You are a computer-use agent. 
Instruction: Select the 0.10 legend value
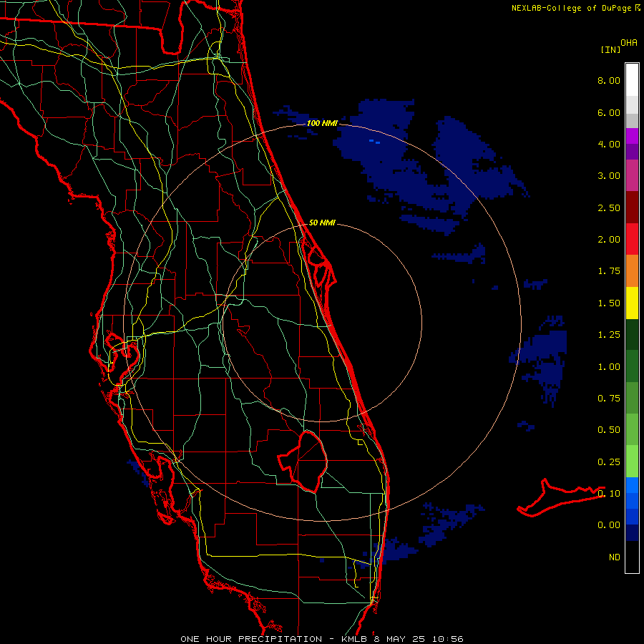pos(609,494)
